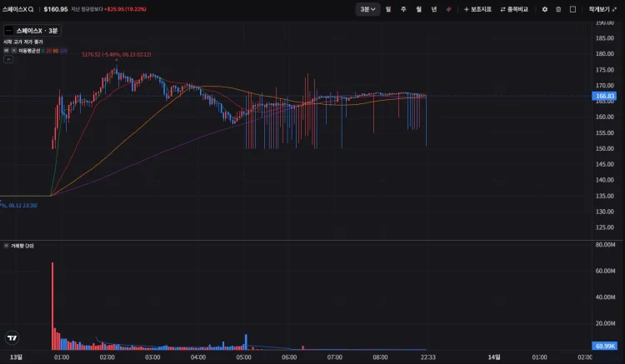
Task: Click the 135.00 price-axis label
Action: (x=605, y=196)
